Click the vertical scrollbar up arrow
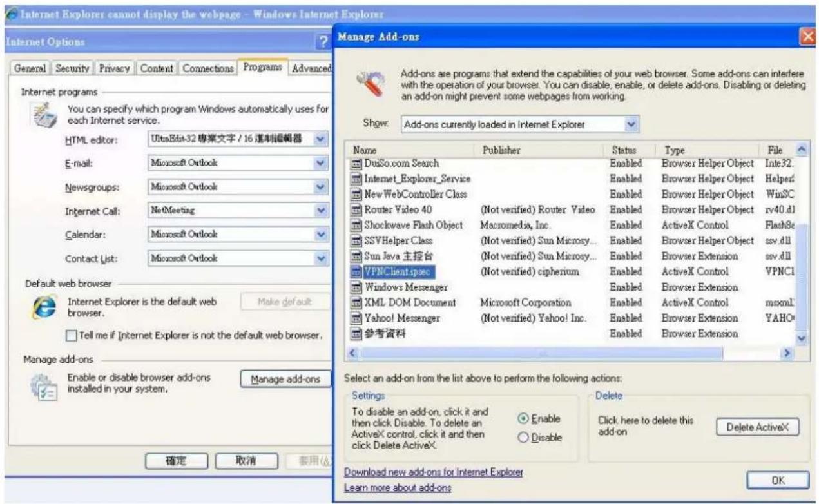 (x=802, y=150)
